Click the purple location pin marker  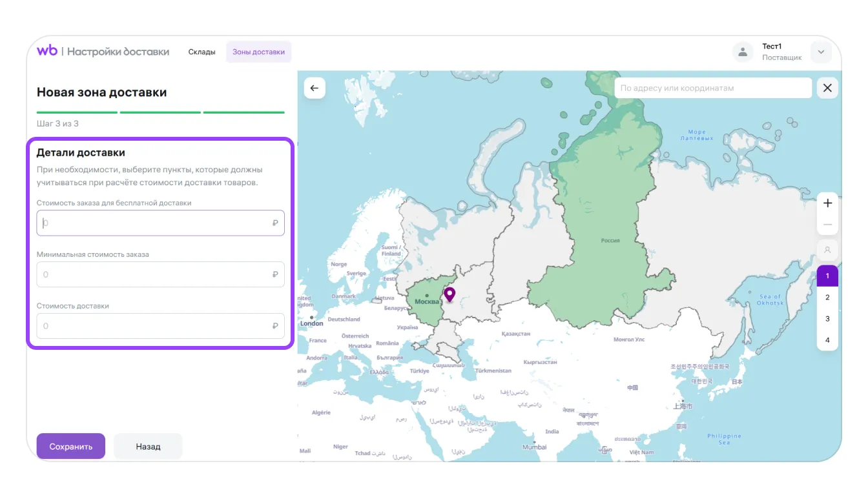click(x=449, y=294)
